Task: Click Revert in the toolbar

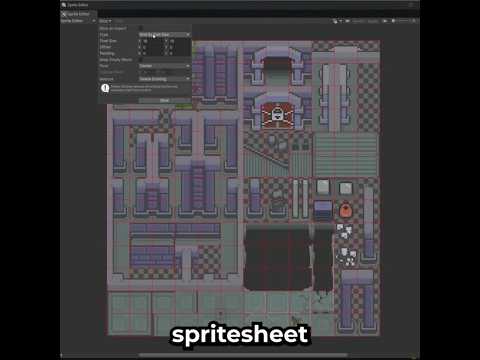Action: click(x=358, y=21)
